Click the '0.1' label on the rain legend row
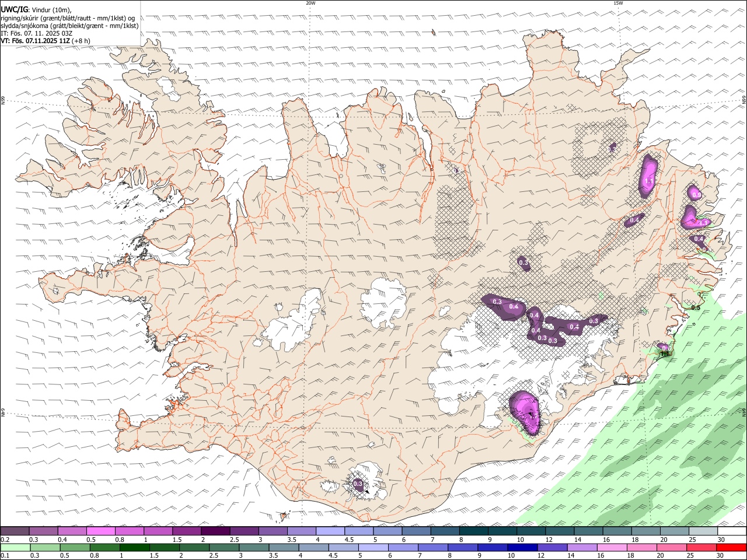Image resolution: width=747 pixels, height=560 pixels. click(5, 556)
